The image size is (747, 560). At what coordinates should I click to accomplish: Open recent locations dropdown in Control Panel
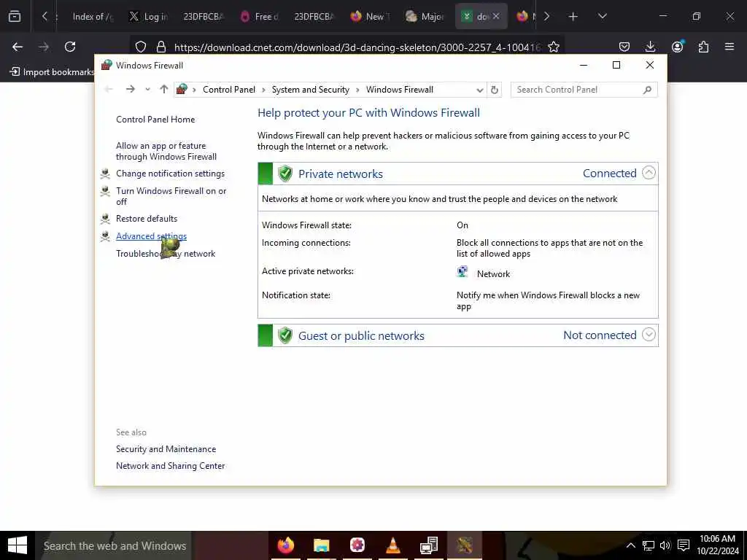click(147, 90)
